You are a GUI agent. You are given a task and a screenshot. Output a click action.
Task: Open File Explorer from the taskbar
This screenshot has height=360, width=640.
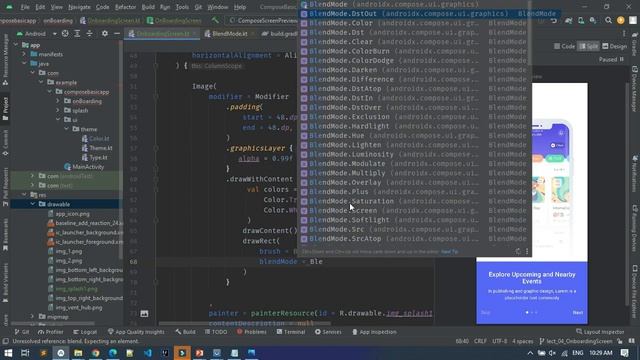pyautogui.click(x=78, y=353)
